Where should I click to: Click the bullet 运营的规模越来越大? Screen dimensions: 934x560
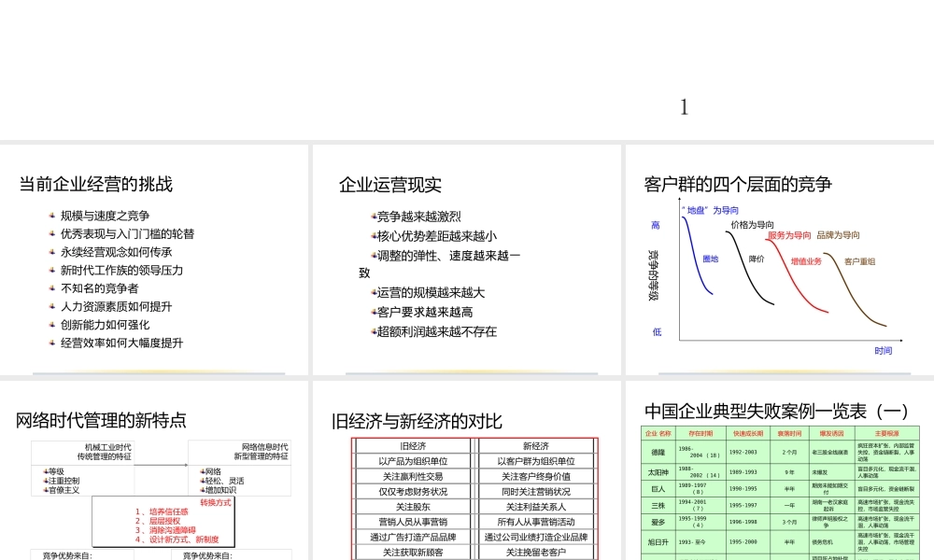click(x=431, y=292)
